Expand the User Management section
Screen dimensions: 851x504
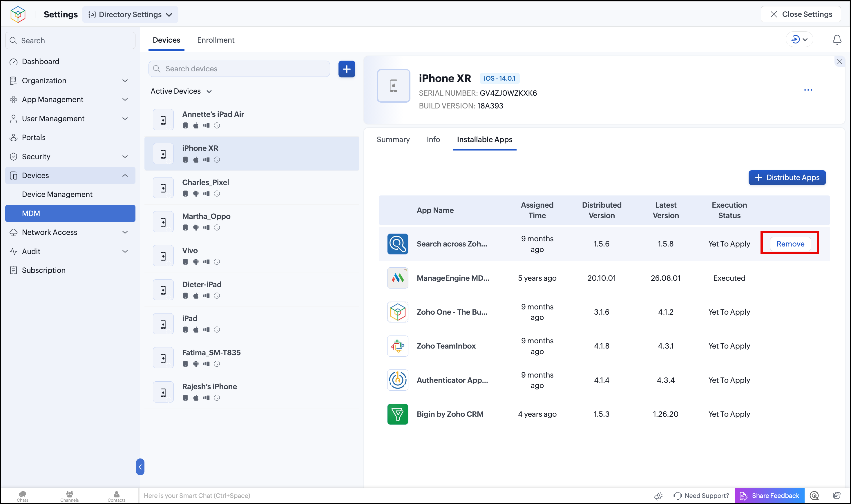click(x=70, y=119)
